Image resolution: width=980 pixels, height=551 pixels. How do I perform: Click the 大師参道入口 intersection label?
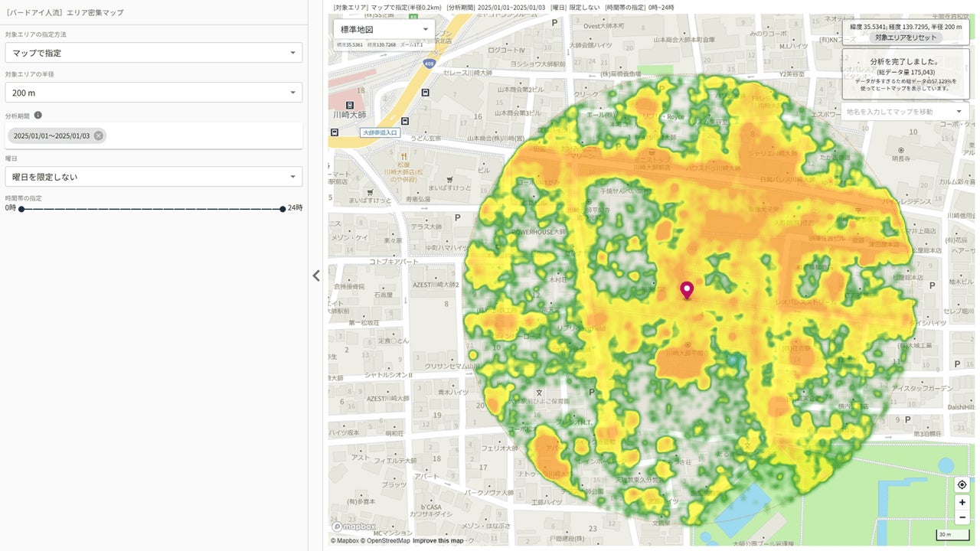tap(380, 132)
